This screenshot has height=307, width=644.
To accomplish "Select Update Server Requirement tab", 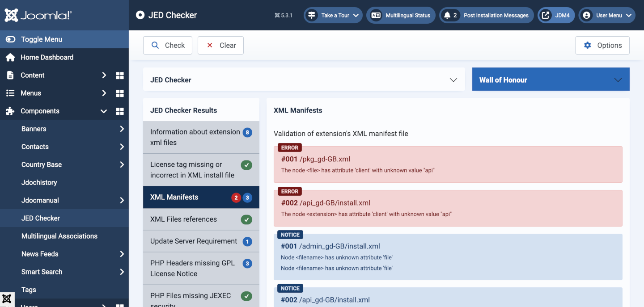I will pyautogui.click(x=201, y=241).
